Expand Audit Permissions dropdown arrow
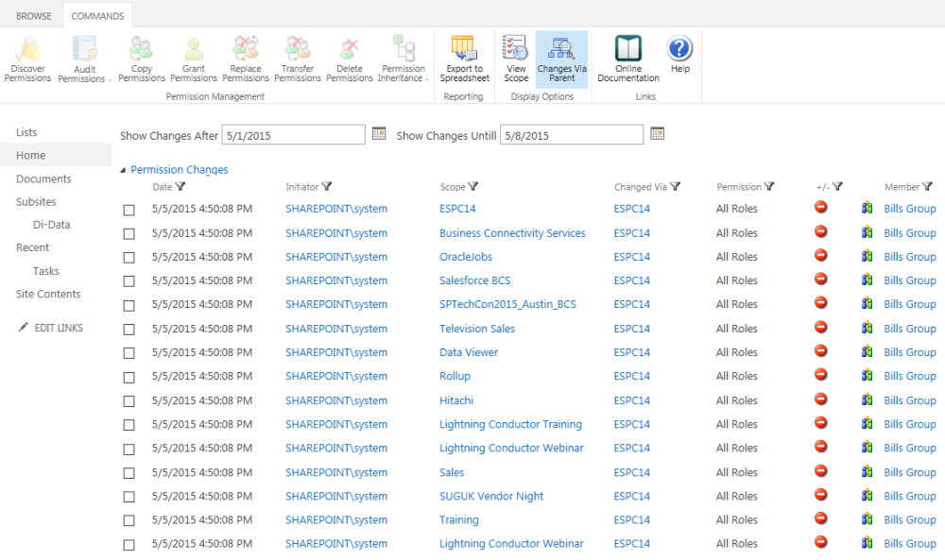Image resolution: width=945 pixels, height=560 pixels. 109,80
